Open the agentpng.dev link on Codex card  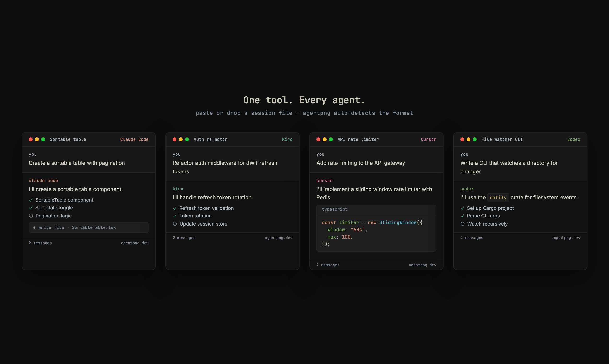tap(566, 237)
